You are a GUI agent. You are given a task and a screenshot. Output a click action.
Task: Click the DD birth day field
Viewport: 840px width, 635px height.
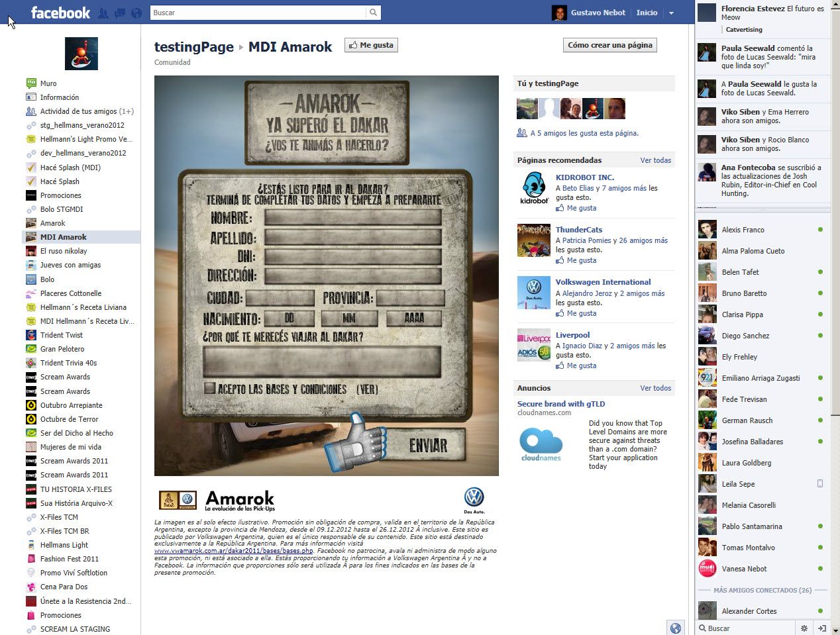(x=289, y=318)
